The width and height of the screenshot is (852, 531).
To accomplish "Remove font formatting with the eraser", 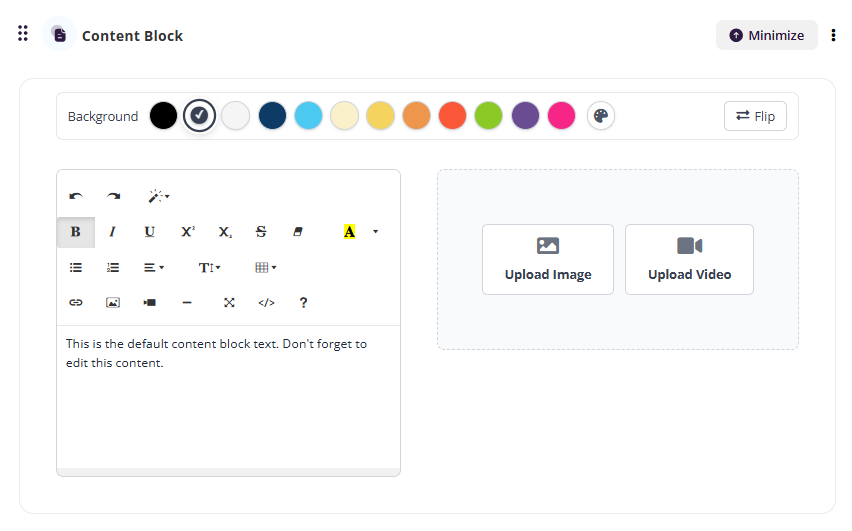I will point(297,232).
